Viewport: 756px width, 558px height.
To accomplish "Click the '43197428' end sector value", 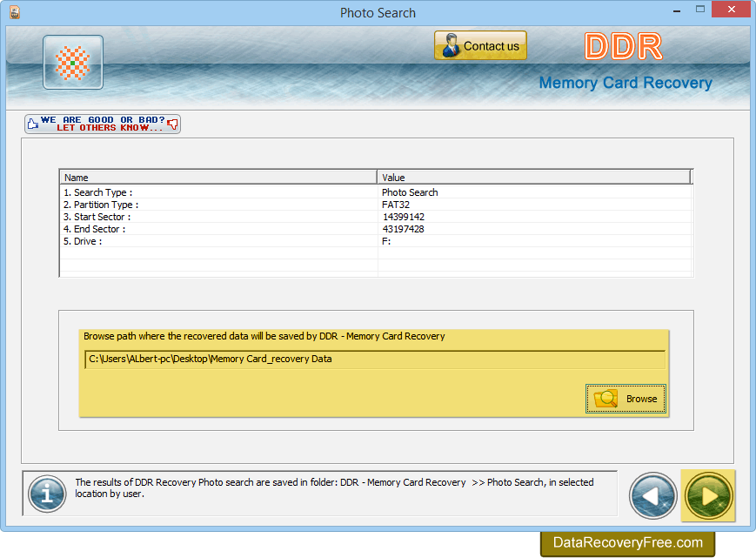I will tap(404, 229).
